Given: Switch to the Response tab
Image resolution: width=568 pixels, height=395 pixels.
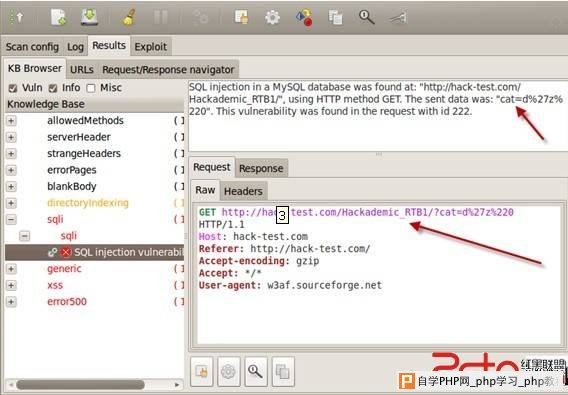Looking at the screenshot, I should [261, 169].
